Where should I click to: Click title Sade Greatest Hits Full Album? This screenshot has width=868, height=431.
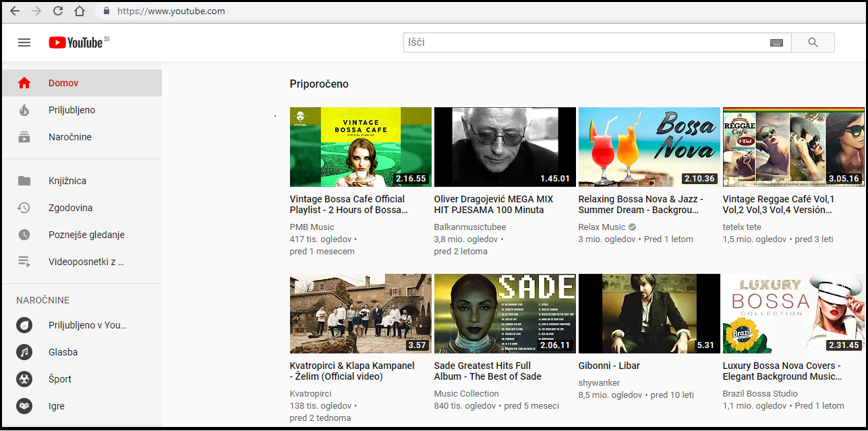tap(488, 371)
